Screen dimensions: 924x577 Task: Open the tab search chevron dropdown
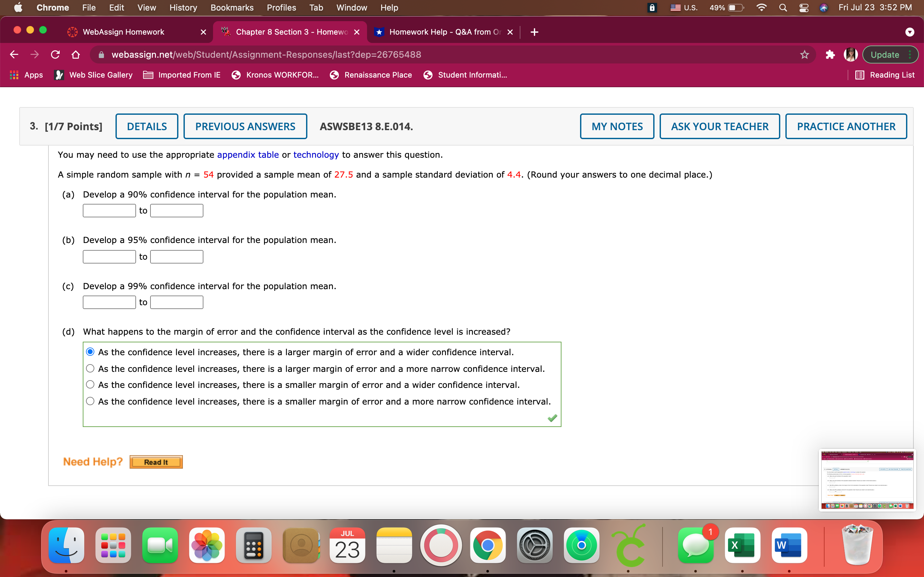910,32
